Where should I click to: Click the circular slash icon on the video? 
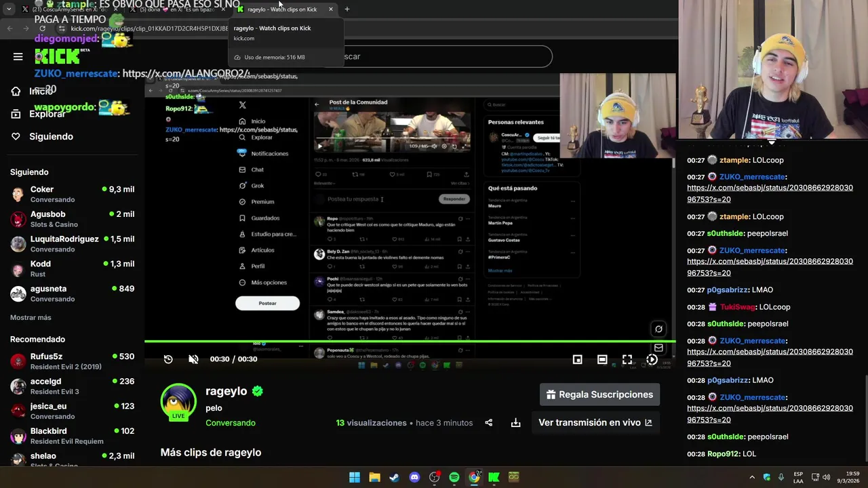click(x=658, y=329)
